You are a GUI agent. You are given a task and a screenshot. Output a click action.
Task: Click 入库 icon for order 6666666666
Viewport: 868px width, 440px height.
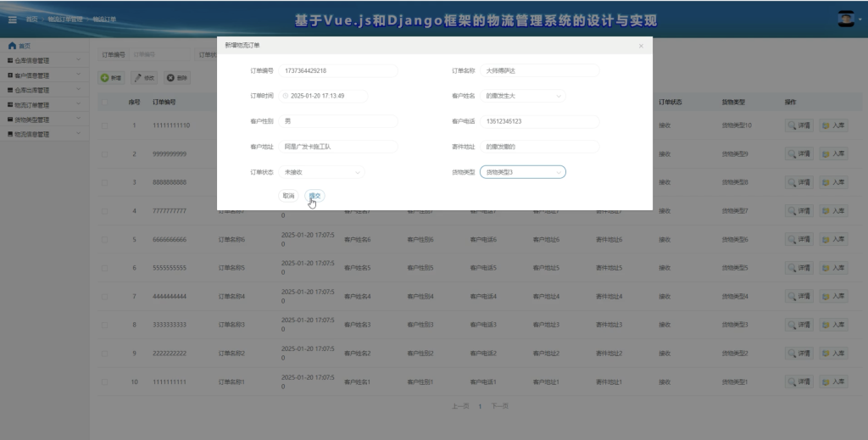click(x=826, y=239)
